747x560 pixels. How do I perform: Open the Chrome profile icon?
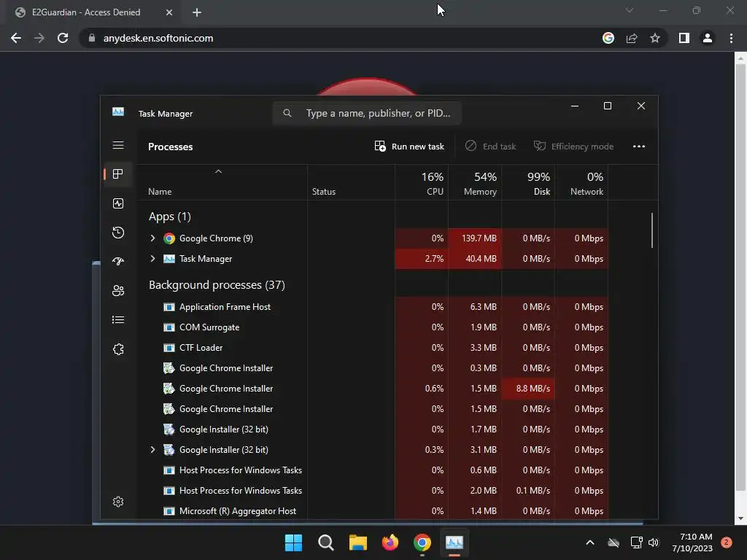(x=708, y=38)
